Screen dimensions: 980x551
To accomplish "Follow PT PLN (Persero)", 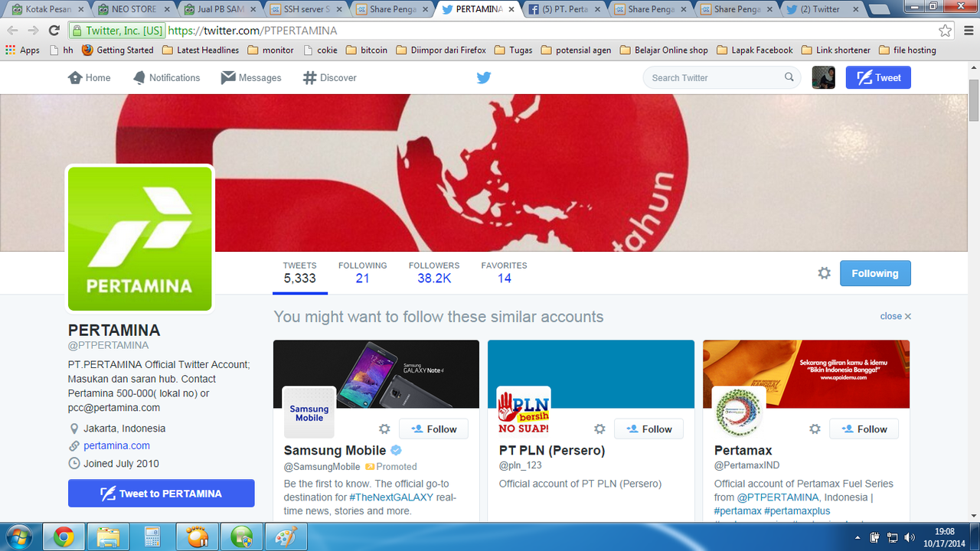I will pos(648,429).
